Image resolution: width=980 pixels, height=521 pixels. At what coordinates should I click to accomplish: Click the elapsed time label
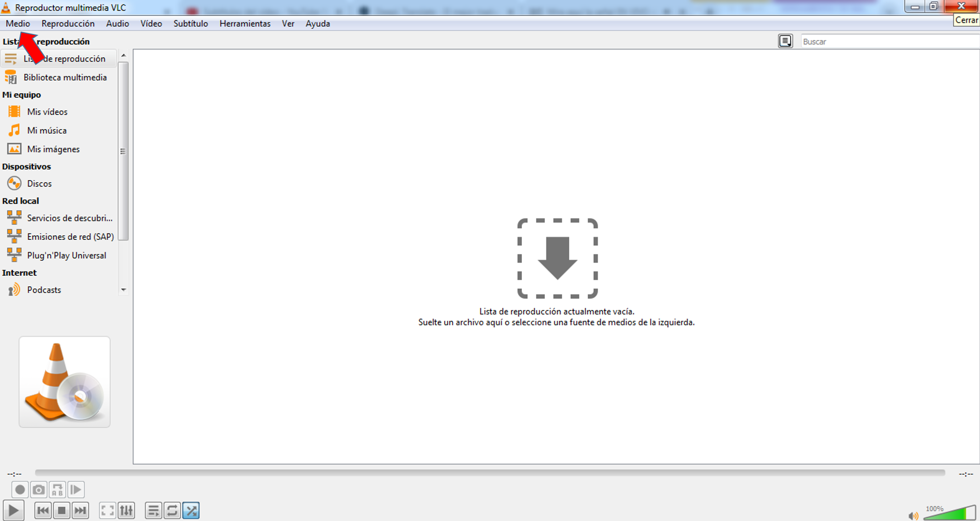(14, 474)
